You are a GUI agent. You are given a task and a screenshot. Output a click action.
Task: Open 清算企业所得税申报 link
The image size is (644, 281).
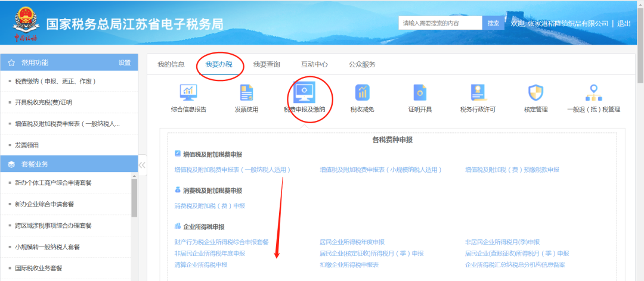point(201,265)
